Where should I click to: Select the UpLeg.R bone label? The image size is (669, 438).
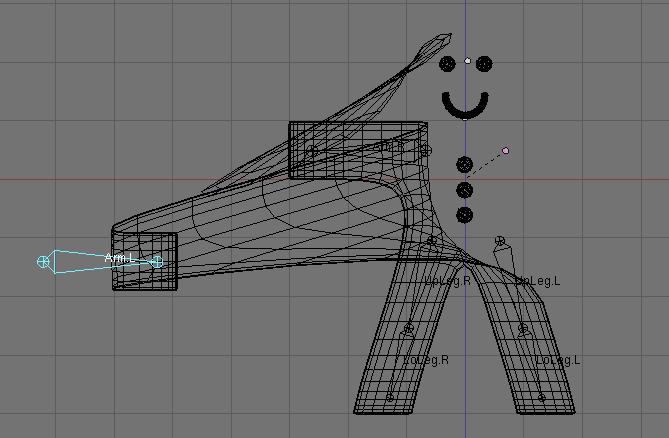click(x=448, y=281)
